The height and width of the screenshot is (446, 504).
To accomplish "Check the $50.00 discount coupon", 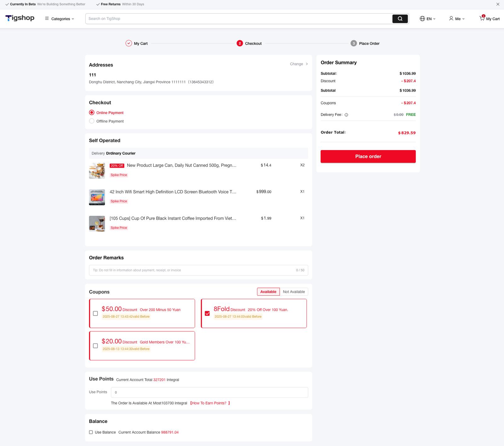I will pyautogui.click(x=95, y=313).
